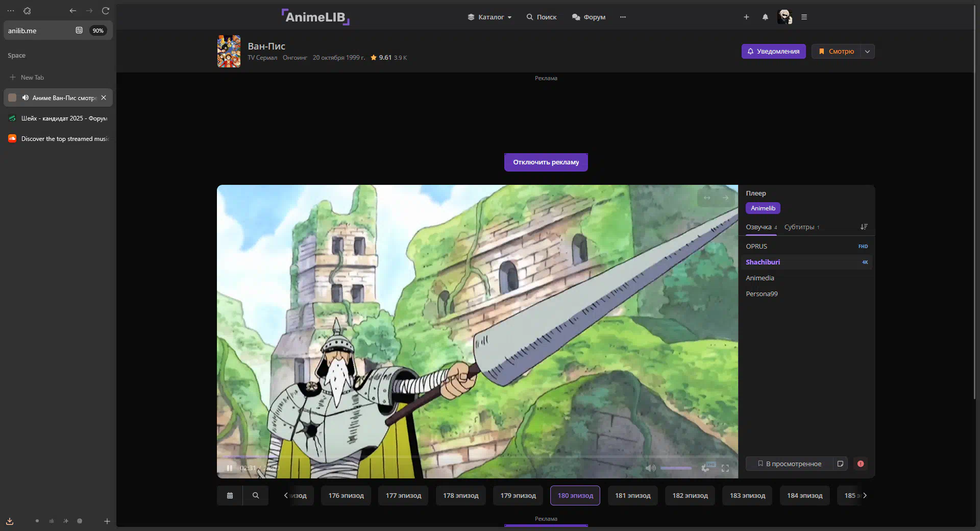Go back to the previous page
980x531 pixels.
point(73,11)
